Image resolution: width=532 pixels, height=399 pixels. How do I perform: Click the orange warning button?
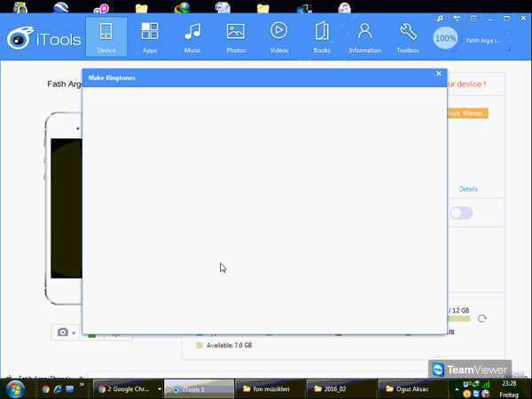point(467,113)
